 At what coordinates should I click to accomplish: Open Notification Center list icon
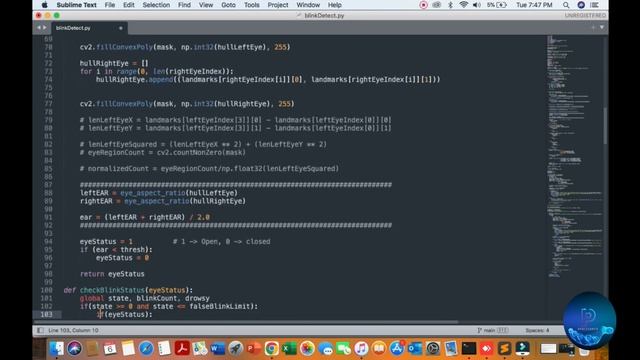coord(595,5)
